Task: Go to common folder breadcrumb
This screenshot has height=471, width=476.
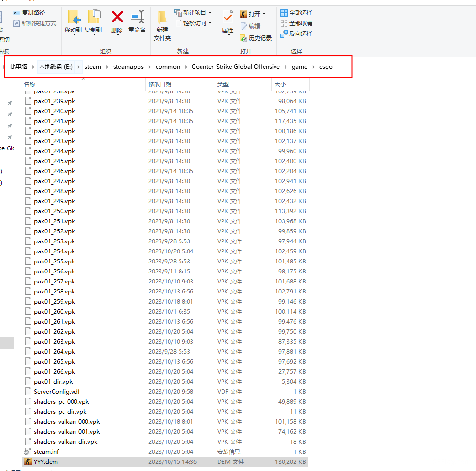Action: [x=168, y=67]
